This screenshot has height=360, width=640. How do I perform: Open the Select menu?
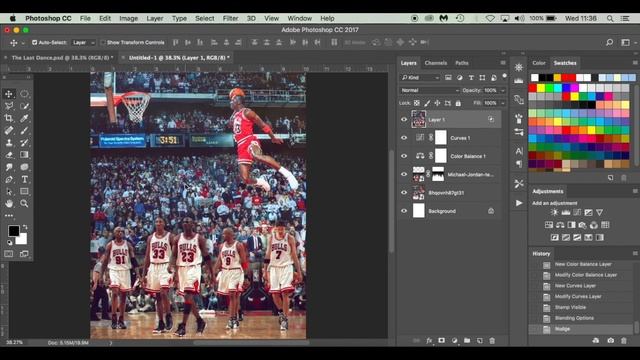click(204, 18)
